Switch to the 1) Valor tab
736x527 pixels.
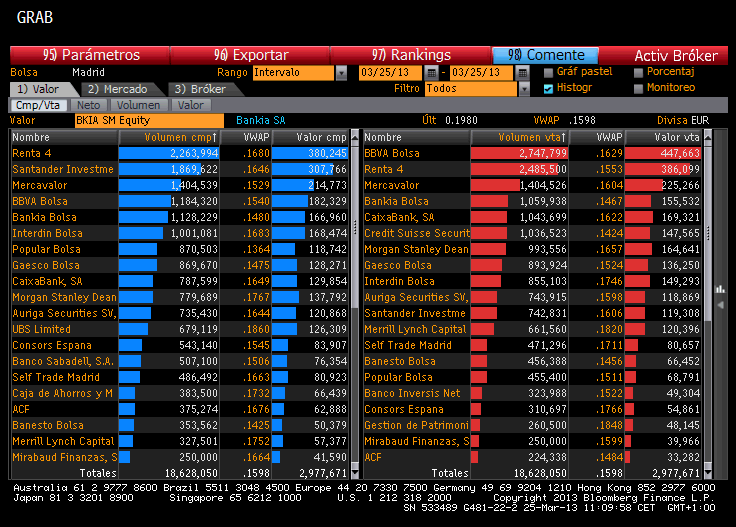tap(40, 89)
